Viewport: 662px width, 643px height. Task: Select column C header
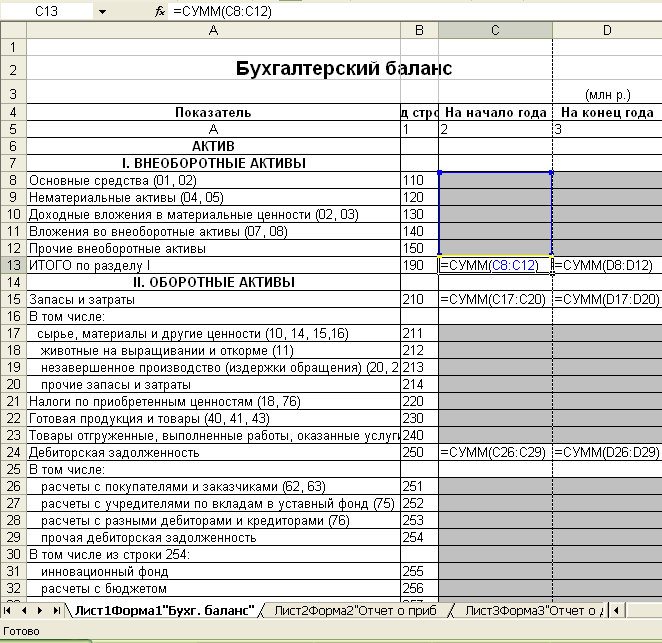click(495, 30)
